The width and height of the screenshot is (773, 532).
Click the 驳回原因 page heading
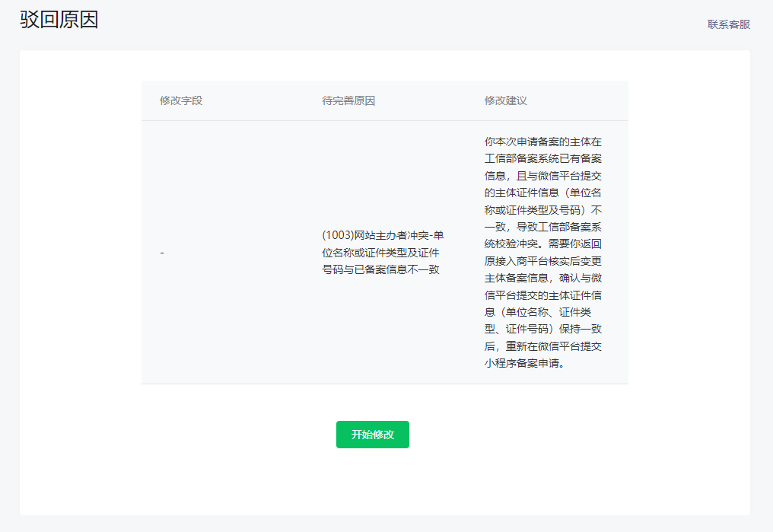tap(59, 20)
